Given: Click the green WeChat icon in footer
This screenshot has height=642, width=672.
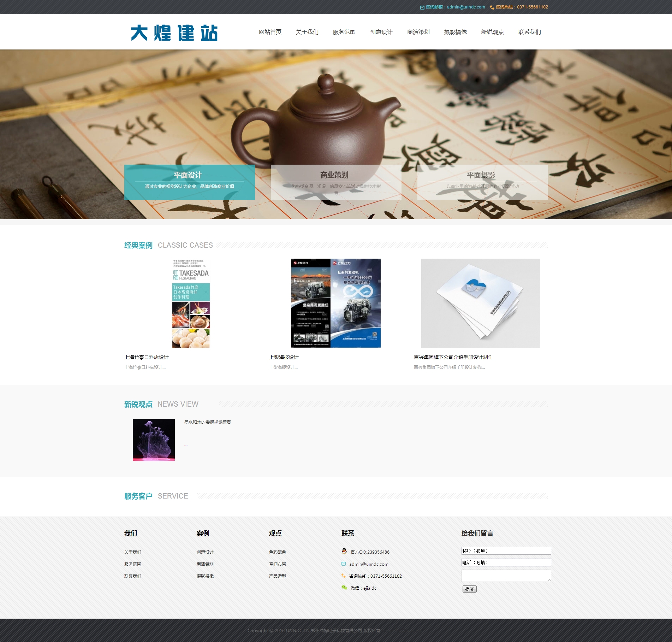Looking at the screenshot, I should (344, 588).
